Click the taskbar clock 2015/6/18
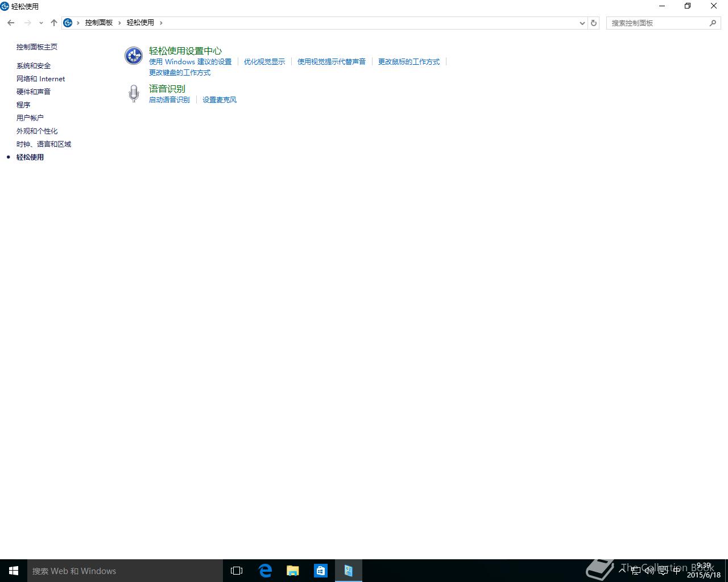728x582 pixels. [704, 571]
